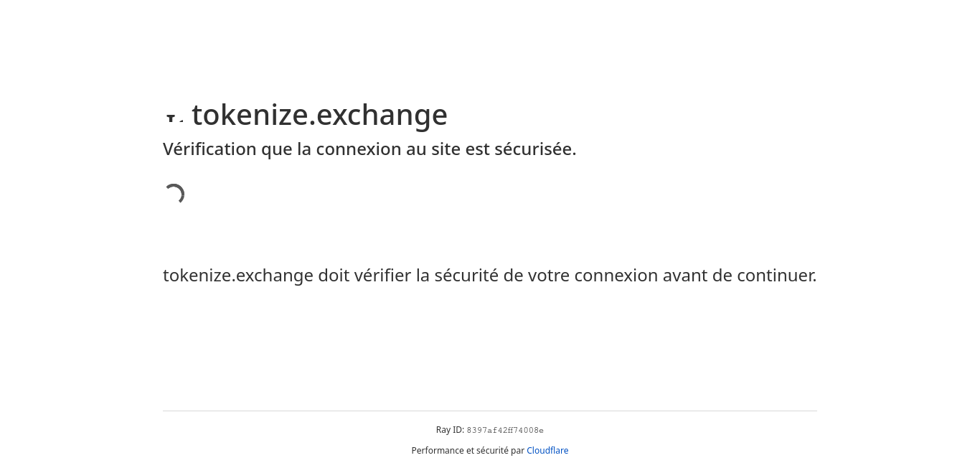Select the Ray ID code 8397af42ff74008e
Screen dimensions: 980x468
click(505, 431)
